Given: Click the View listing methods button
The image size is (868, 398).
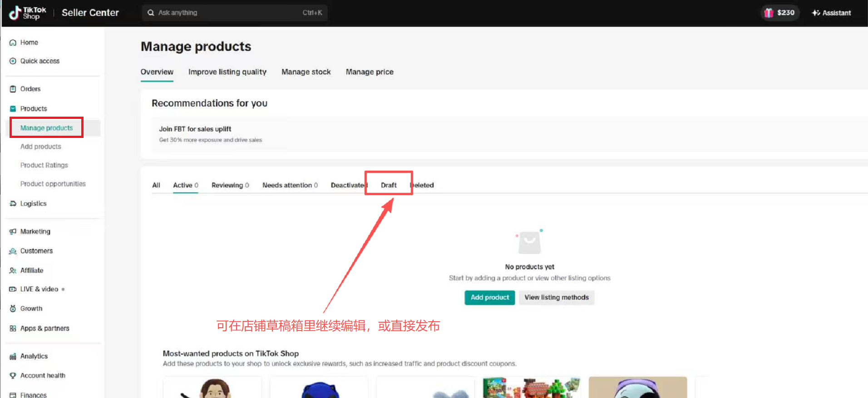Looking at the screenshot, I should click(x=557, y=298).
